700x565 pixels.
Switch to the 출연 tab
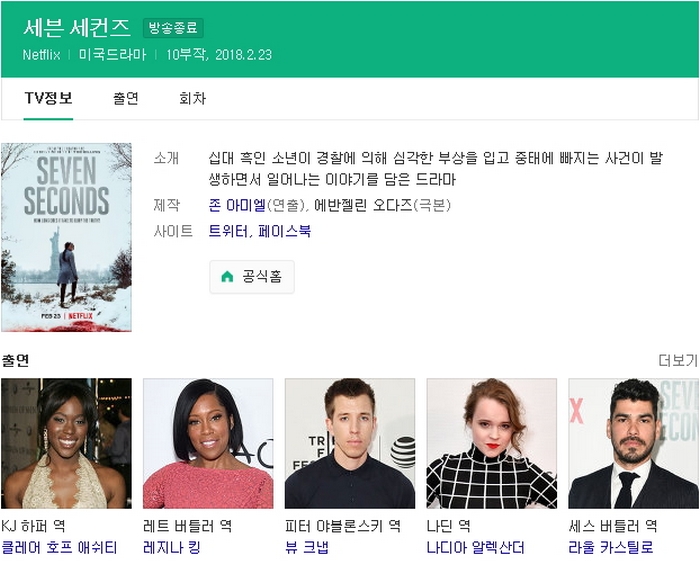126,98
